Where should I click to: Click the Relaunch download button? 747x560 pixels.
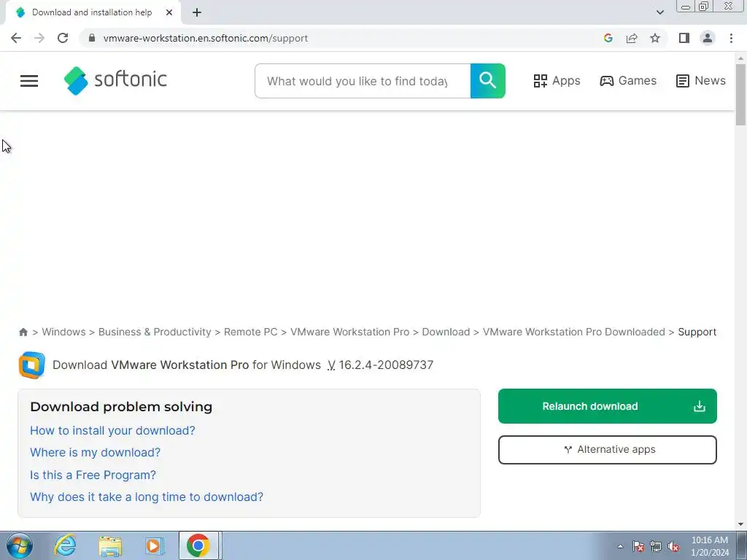click(x=608, y=406)
